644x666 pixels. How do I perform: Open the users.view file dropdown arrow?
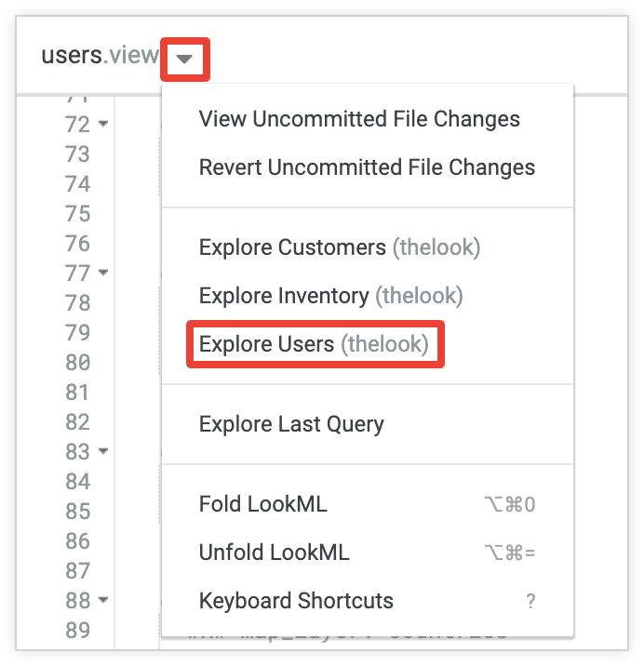pos(185,59)
